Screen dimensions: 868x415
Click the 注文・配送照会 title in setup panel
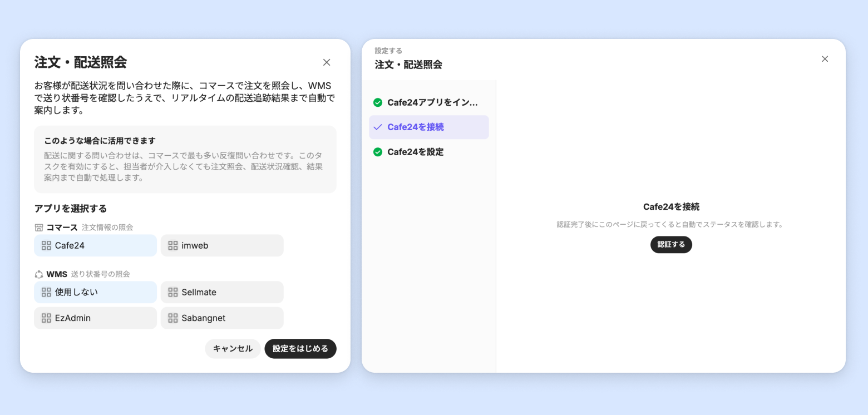pos(408,65)
